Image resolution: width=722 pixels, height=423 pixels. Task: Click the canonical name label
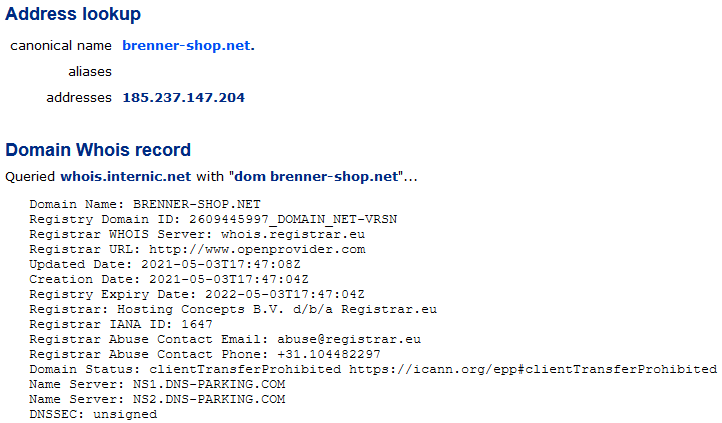click(x=61, y=46)
